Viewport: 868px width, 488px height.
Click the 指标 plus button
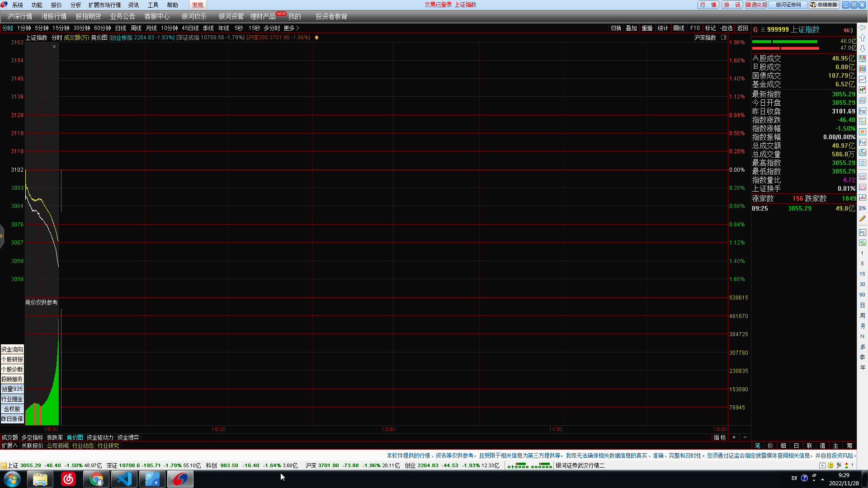[x=734, y=437]
